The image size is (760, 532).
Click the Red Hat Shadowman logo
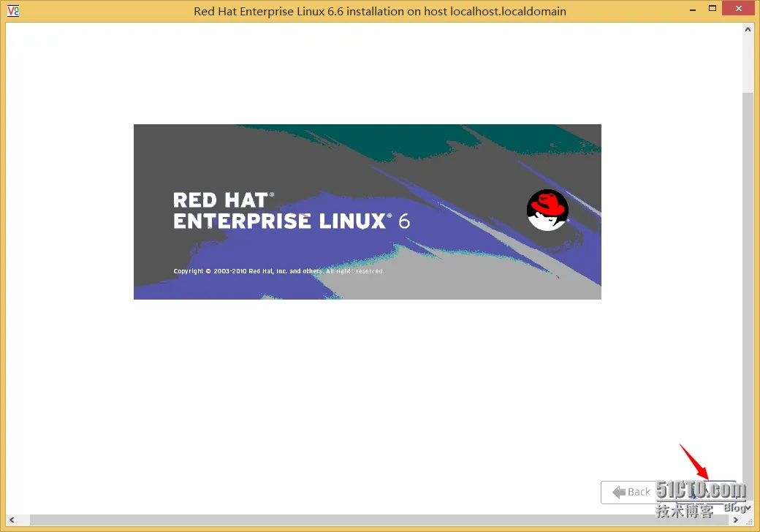[x=547, y=210]
